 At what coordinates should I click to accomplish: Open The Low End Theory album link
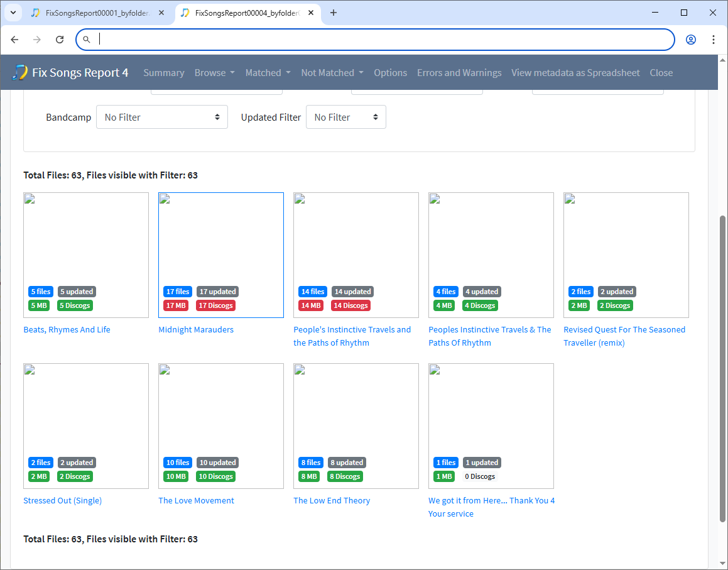tap(332, 500)
